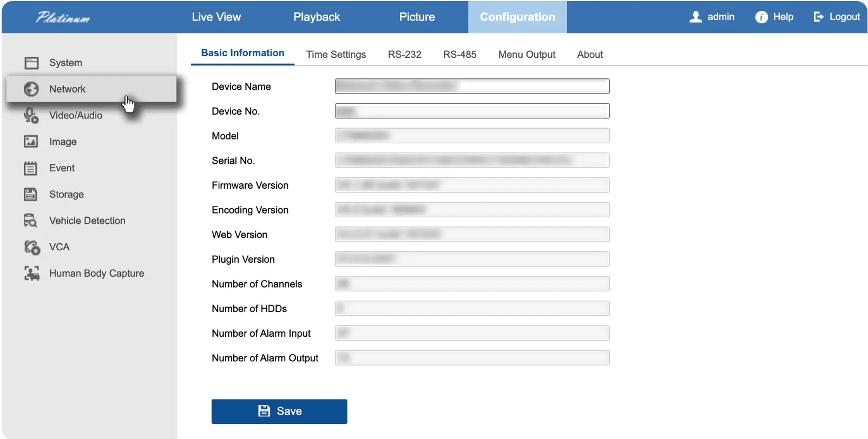The width and height of the screenshot is (868, 439).
Task: Open Playback from the top menu
Action: click(317, 17)
